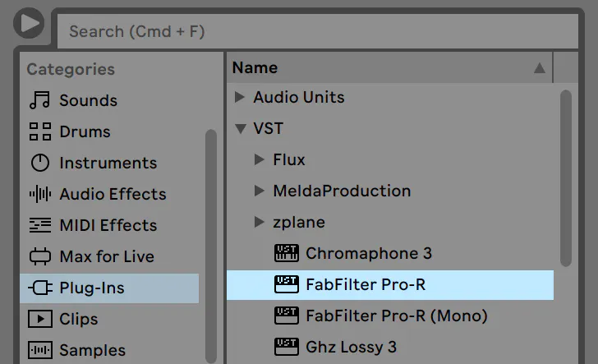Click the browser search field
The height and width of the screenshot is (364, 598).
(316, 31)
